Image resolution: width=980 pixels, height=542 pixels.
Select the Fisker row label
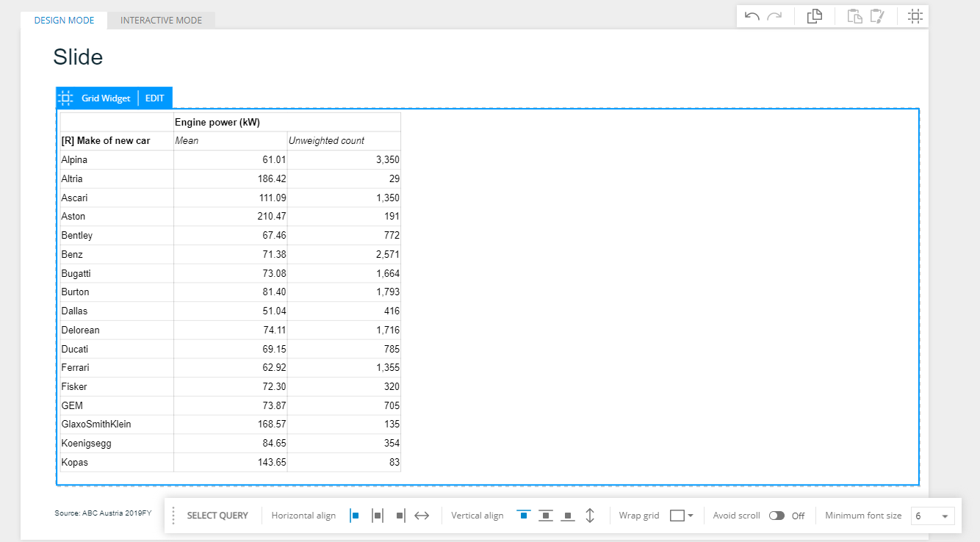pyautogui.click(x=74, y=386)
